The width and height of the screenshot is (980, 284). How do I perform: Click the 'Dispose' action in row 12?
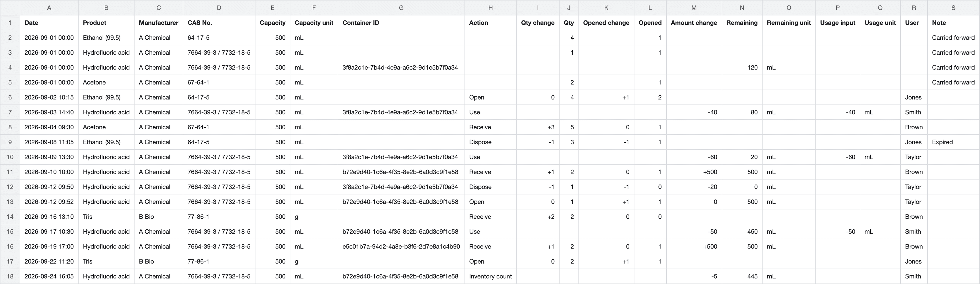click(490, 187)
